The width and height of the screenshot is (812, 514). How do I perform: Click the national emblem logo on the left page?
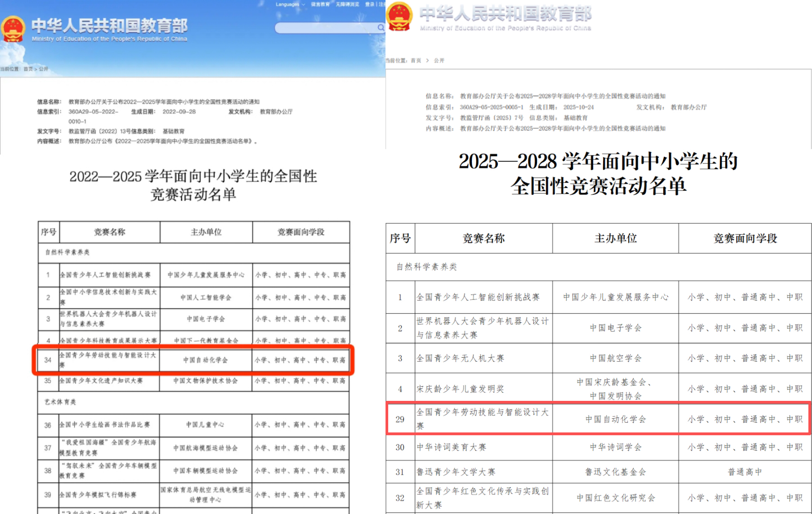[13, 29]
